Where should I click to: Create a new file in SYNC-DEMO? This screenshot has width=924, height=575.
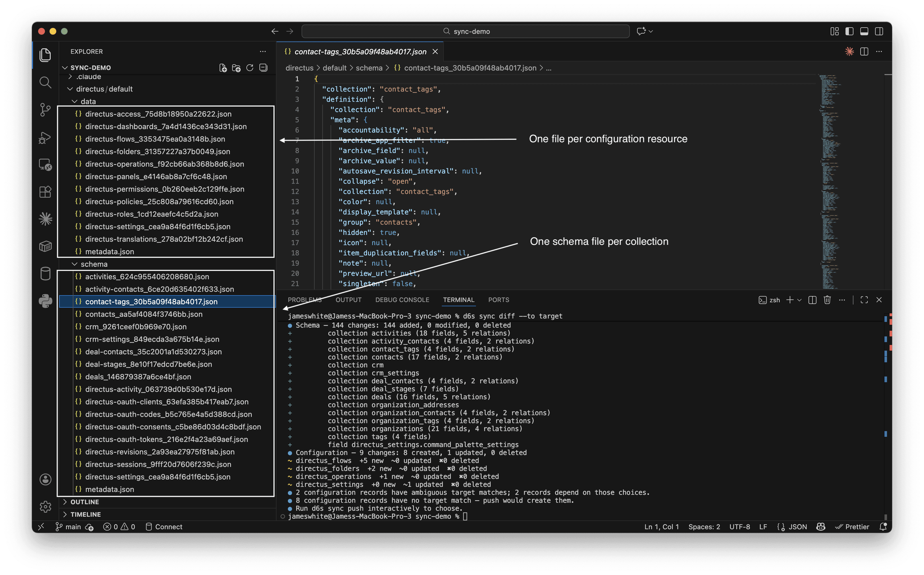[223, 68]
